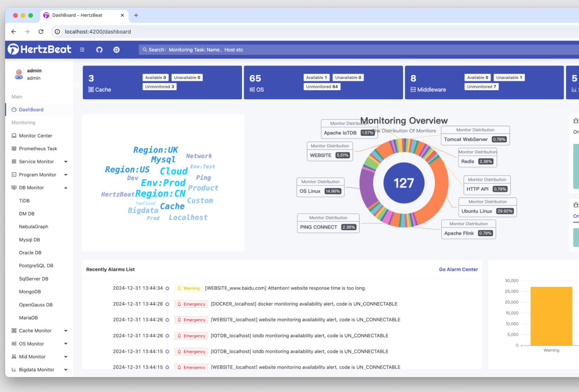Image resolution: width=579 pixels, height=392 pixels.
Task: Focus the monitoring task search field
Action: pyautogui.click(x=298, y=50)
